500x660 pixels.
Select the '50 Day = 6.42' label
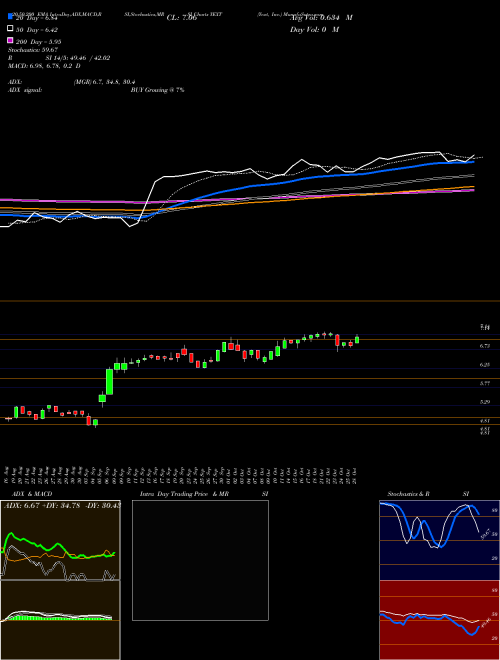click(x=37, y=30)
